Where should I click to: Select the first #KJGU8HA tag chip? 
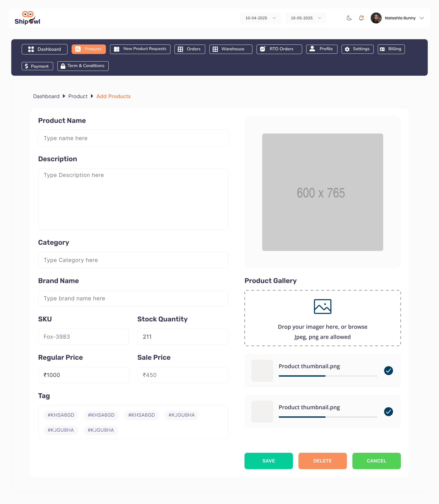pos(181,415)
